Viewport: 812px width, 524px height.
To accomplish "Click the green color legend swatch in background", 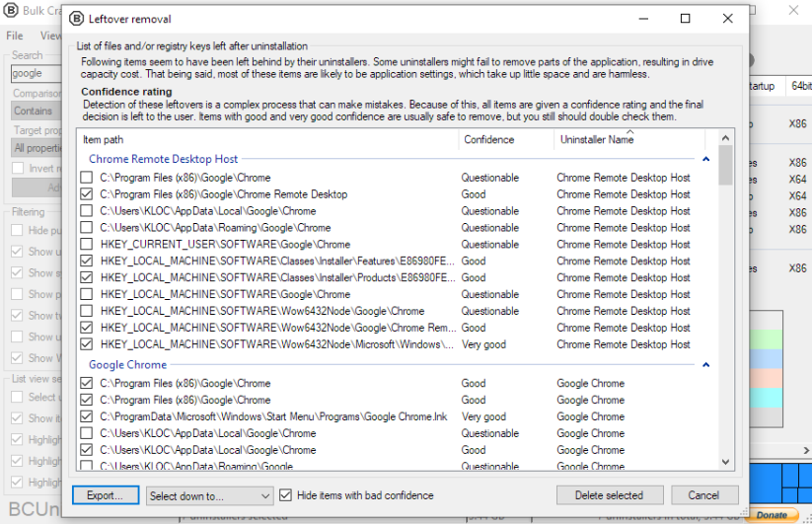I will 766,339.
